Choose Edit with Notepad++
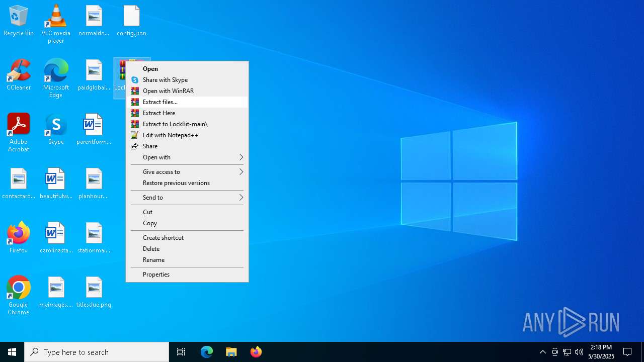Image resolution: width=644 pixels, height=362 pixels. click(x=187, y=135)
